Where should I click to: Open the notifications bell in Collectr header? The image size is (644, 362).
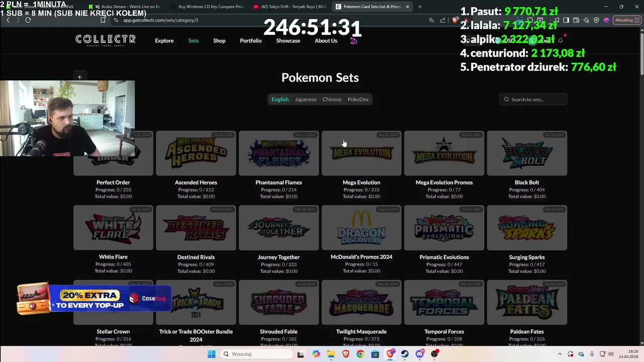(560, 41)
